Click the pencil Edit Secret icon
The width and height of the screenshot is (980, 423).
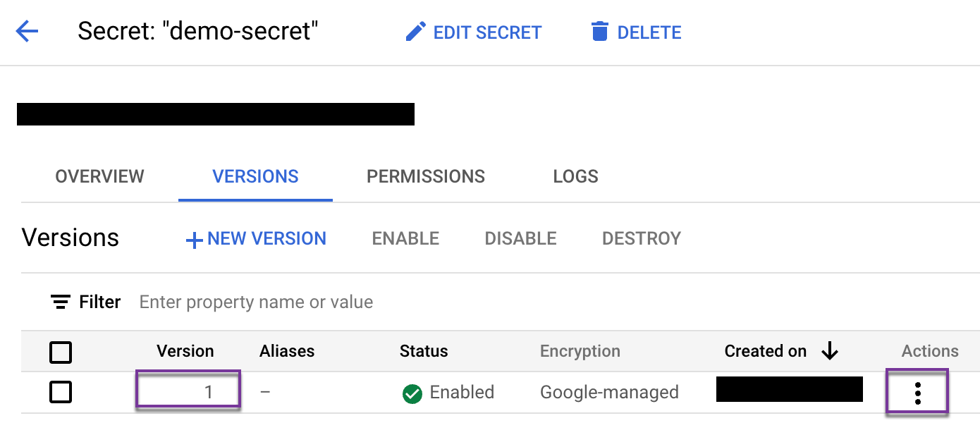click(x=415, y=32)
